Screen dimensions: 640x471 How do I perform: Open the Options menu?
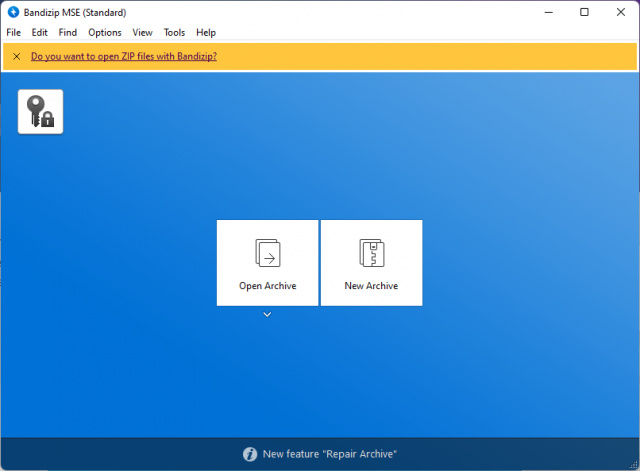point(105,33)
